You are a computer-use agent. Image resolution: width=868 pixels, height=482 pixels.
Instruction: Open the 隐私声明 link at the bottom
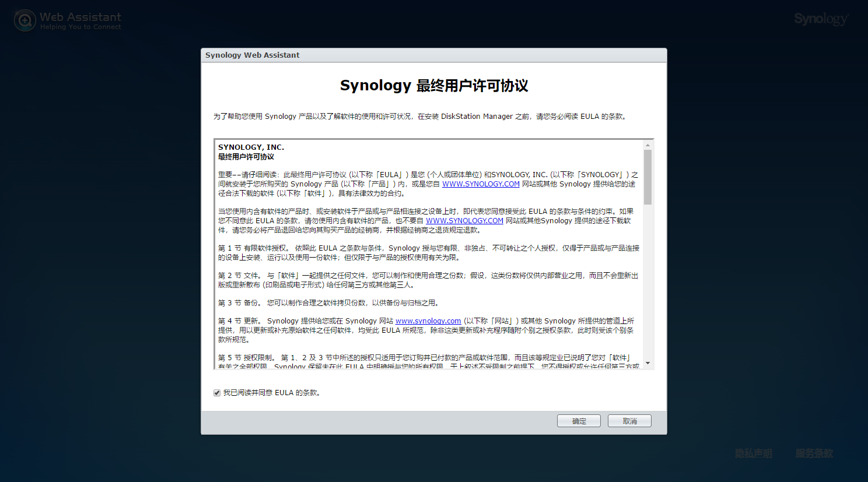(753, 453)
